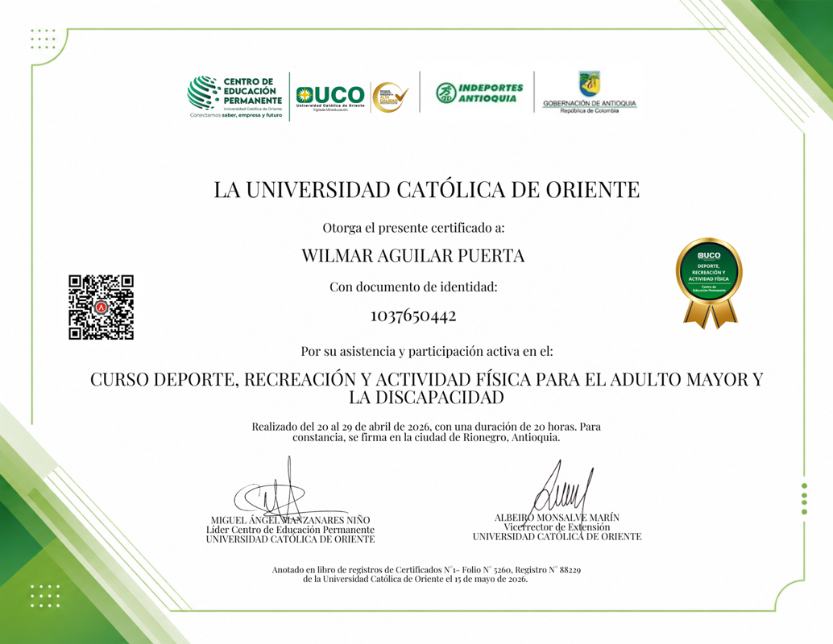Click the Gobernación de Antioquia crest
Screen dimensions: 833x644
click(x=589, y=84)
